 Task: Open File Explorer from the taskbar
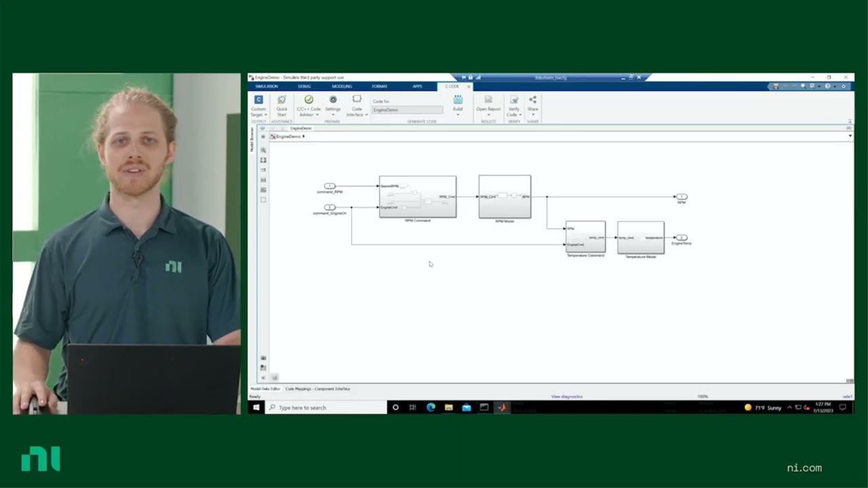(448, 407)
